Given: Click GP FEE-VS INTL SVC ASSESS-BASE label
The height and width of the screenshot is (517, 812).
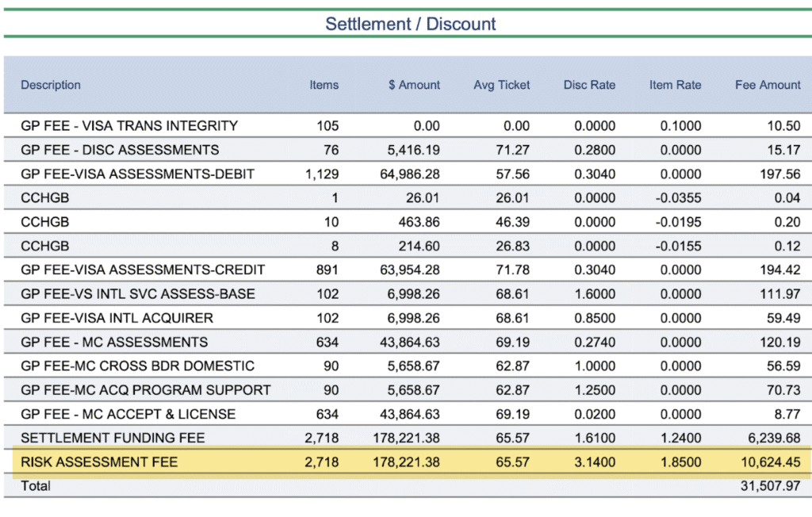Looking at the screenshot, I should (138, 293).
